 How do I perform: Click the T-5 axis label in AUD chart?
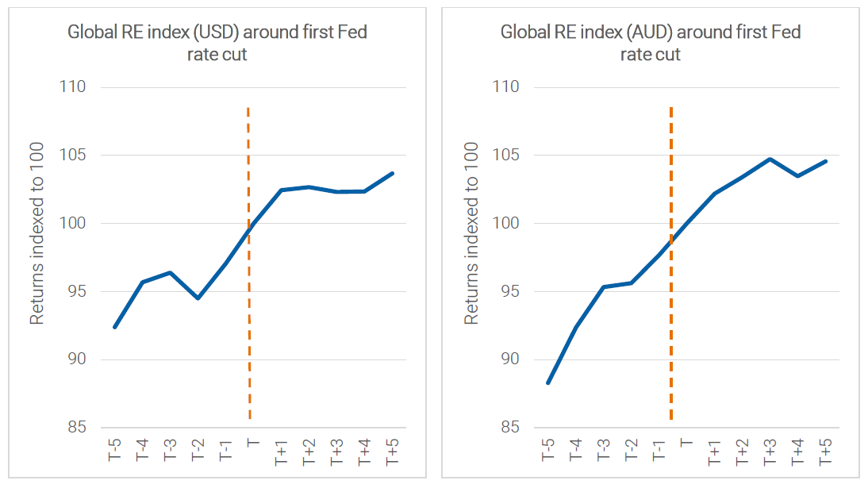point(548,448)
